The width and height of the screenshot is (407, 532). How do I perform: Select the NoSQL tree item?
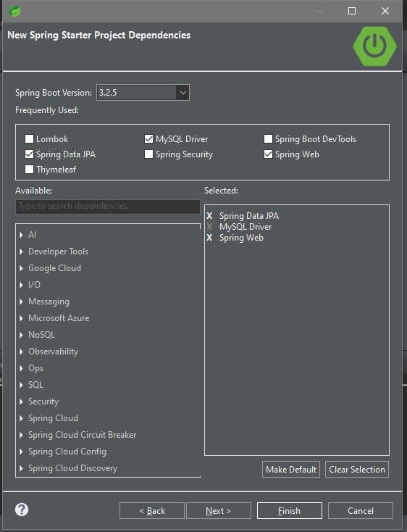tap(41, 335)
